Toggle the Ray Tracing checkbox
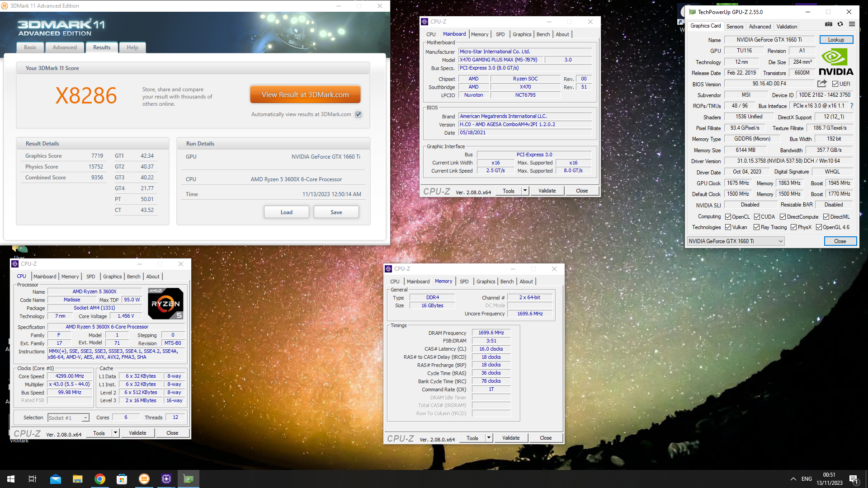The height and width of the screenshot is (488, 868). click(756, 227)
